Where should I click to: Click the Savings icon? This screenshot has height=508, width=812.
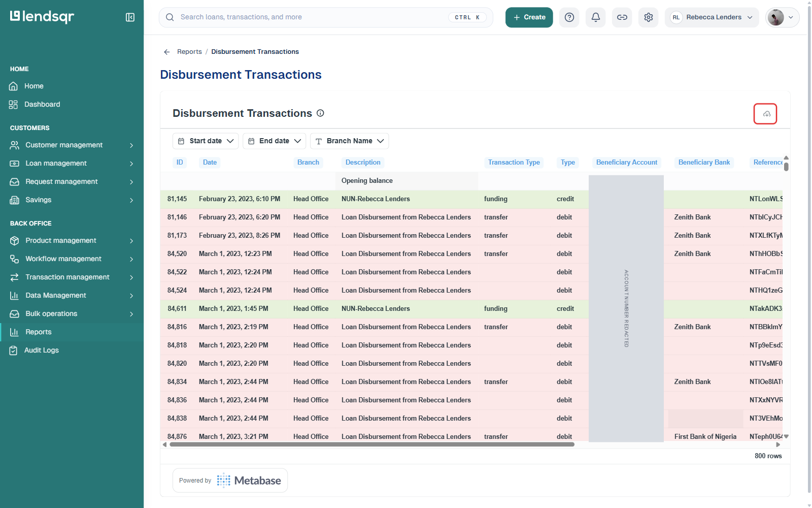[15, 200]
